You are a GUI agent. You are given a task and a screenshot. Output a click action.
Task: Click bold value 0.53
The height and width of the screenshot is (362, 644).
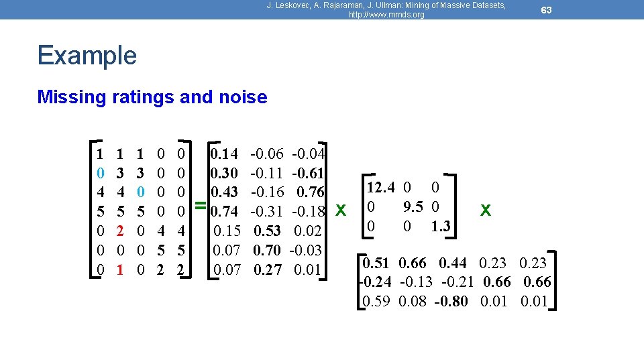268,231
